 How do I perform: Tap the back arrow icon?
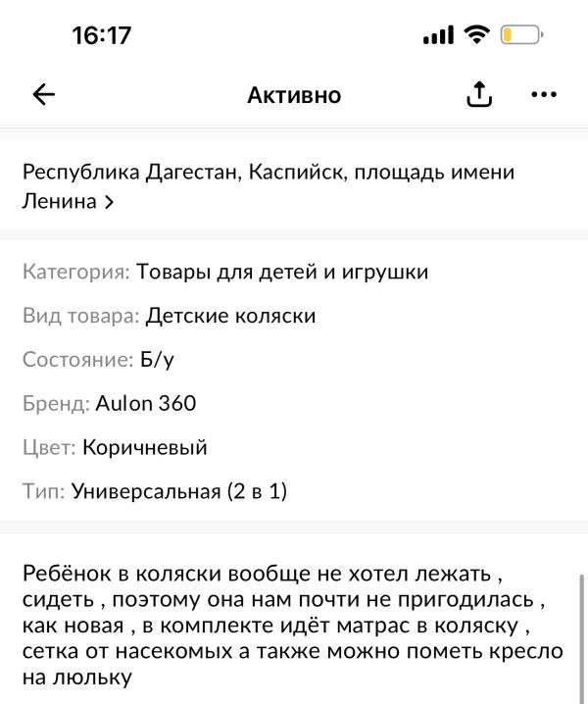[44, 95]
